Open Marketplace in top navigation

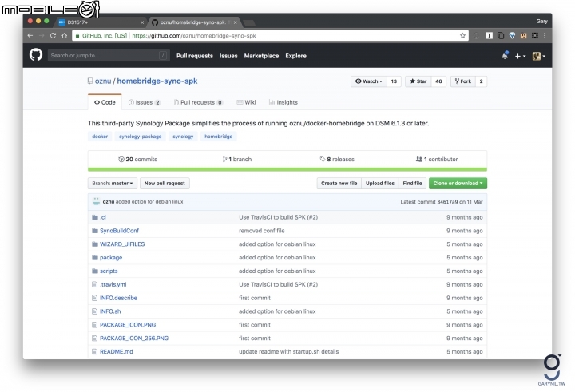[261, 56]
